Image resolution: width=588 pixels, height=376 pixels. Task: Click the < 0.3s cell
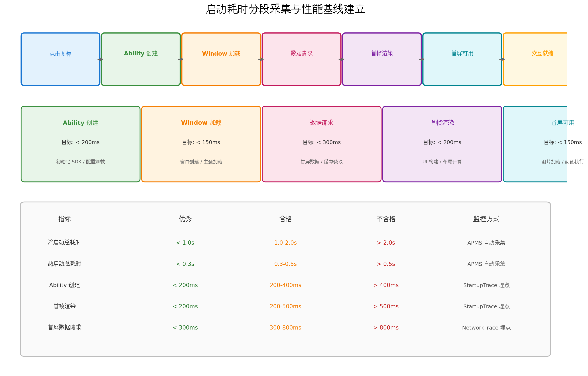point(185,264)
